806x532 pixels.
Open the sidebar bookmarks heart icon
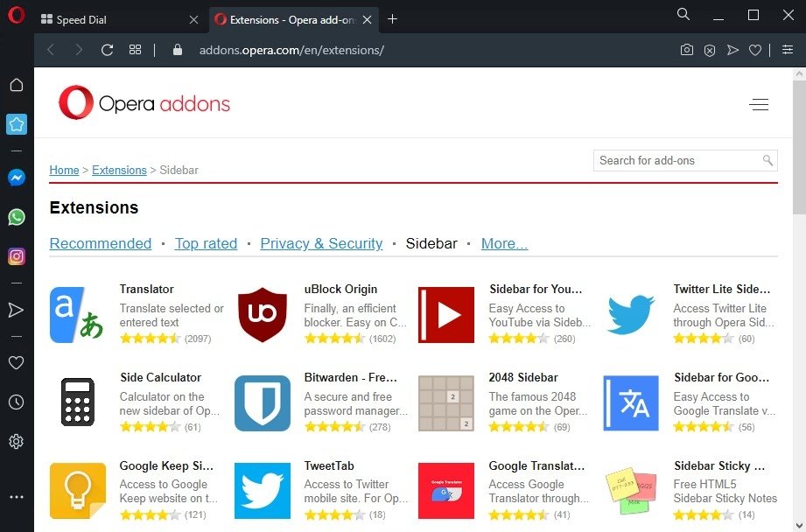(x=16, y=362)
